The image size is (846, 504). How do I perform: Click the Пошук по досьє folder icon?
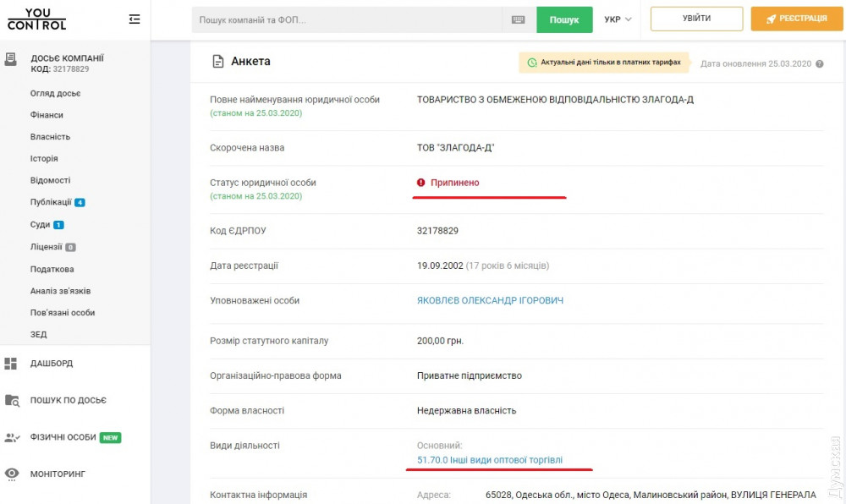tap(11, 400)
